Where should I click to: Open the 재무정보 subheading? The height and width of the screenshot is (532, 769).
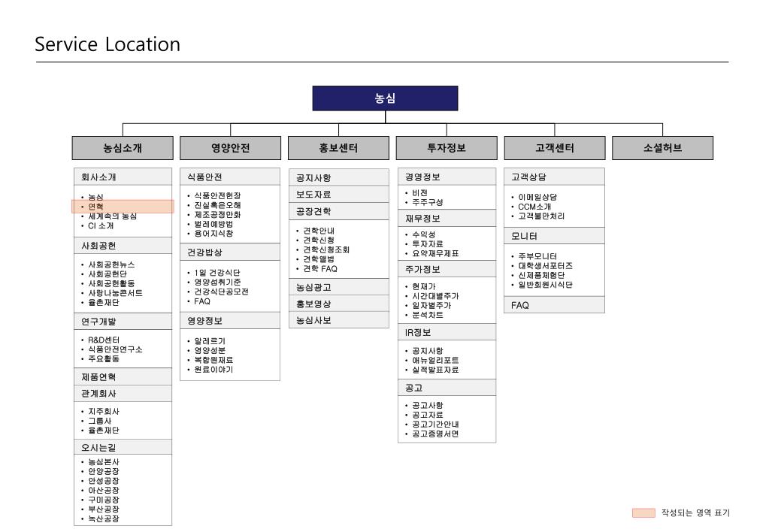click(x=447, y=218)
